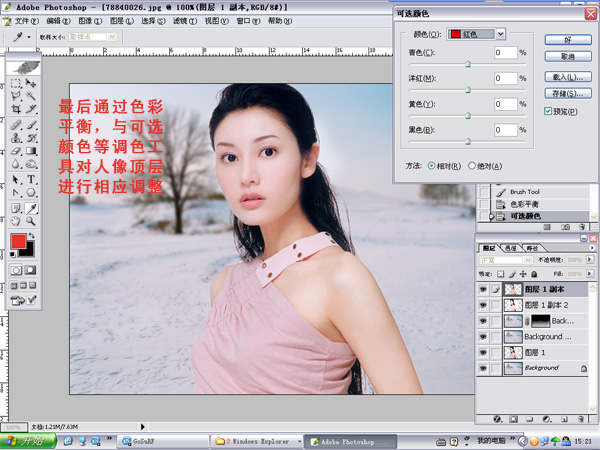
Task: Reset default foreground and background colors
Action: (13, 254)
